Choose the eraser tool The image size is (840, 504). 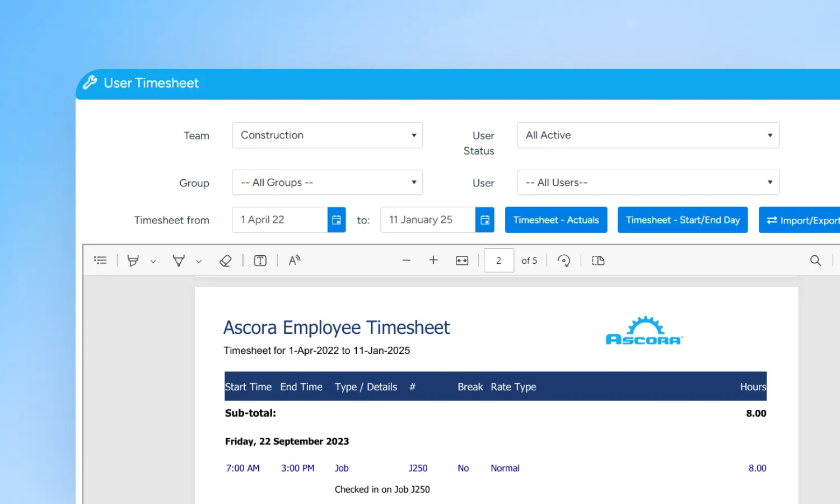[225, 260]
